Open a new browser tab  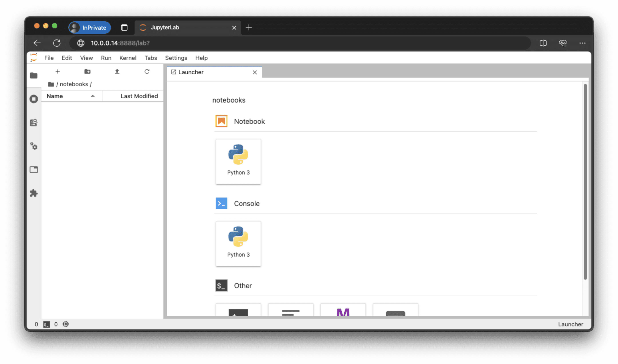(x=249, y=28)
